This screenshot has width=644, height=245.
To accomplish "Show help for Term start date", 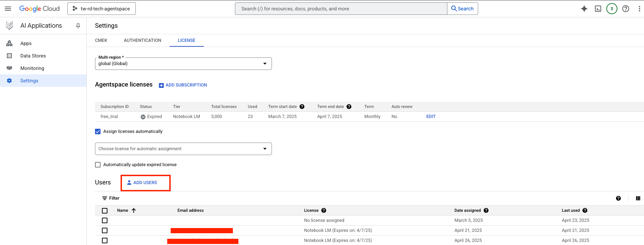I will (302, 107).
